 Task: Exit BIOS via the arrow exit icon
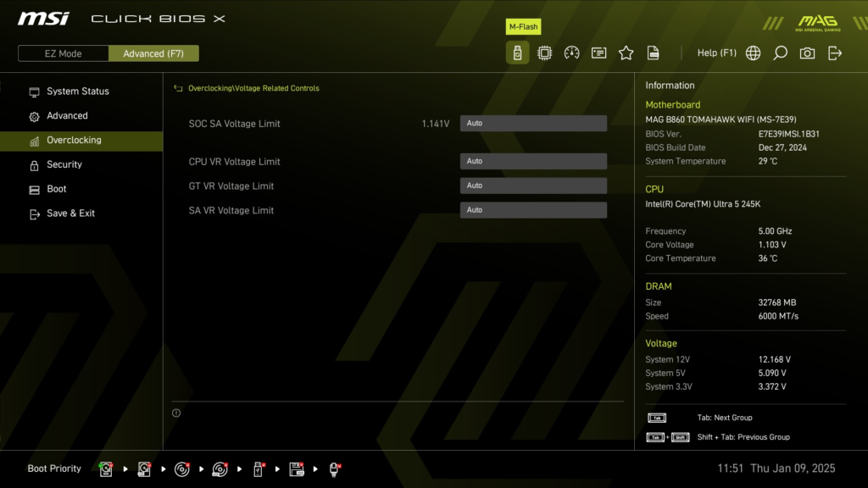click(x=834, y=53)
